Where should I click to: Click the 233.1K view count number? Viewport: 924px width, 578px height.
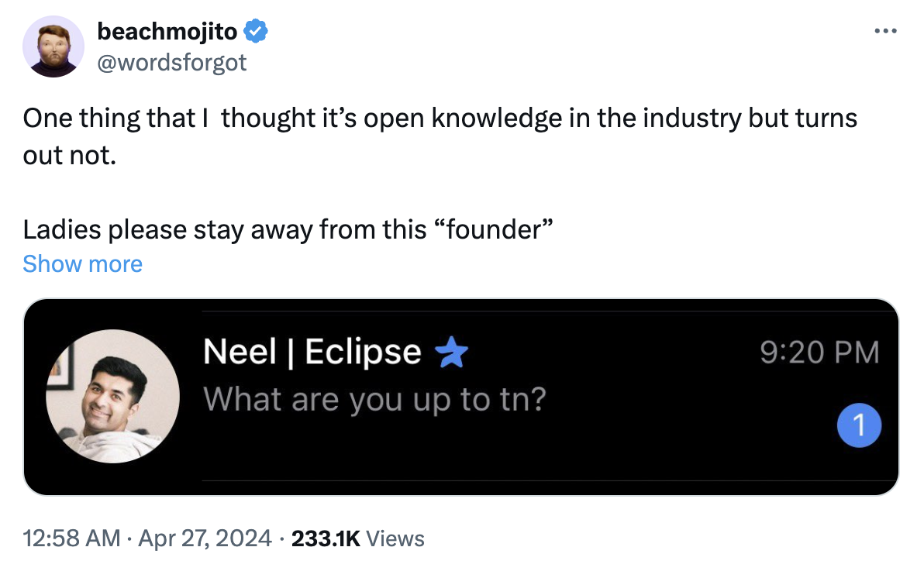point(326,538)
